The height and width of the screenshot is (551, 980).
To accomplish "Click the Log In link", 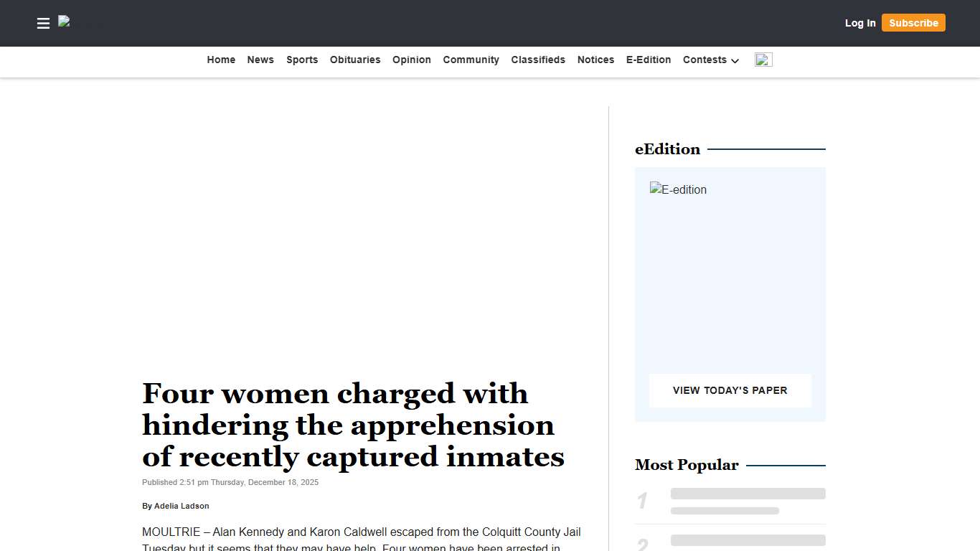I will pyautogui.click(x=859, y=23).
